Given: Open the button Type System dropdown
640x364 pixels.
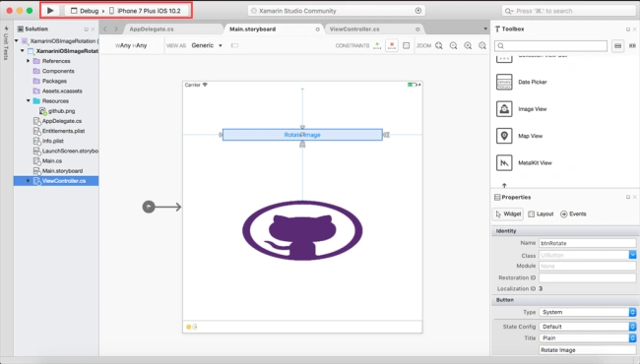Looking at the screenshot, I should coord(588,312).
